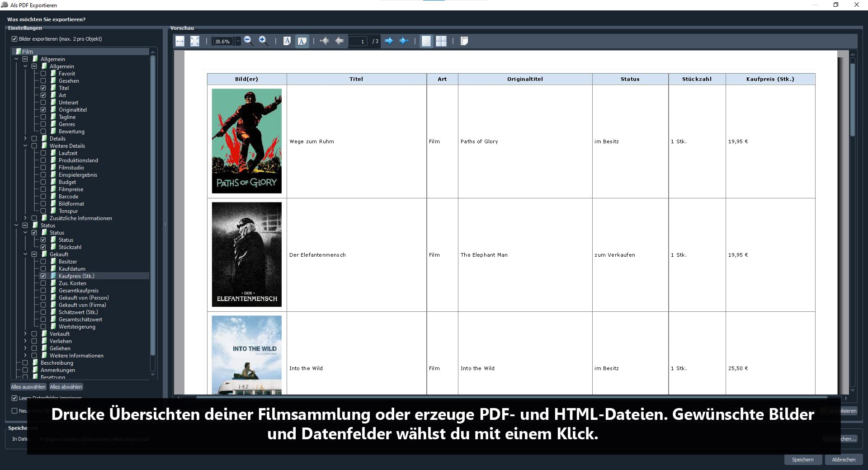
Task: Collapse the Weitere Details node
Action: coord(25,146)
